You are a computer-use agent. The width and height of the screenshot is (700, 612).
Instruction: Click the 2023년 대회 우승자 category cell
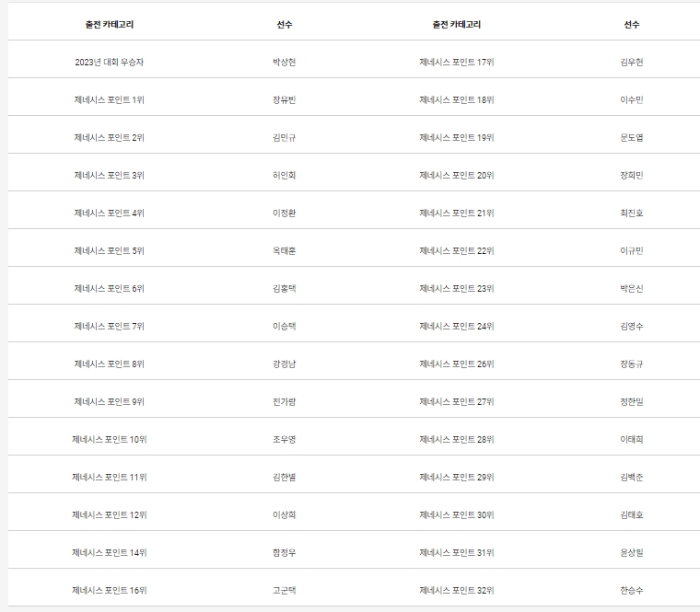(x=110, y=62)
